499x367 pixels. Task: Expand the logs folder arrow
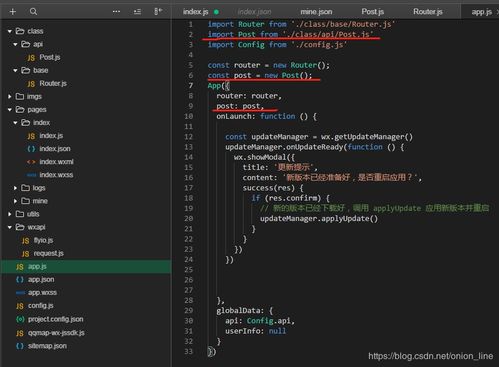pos(15,188)
